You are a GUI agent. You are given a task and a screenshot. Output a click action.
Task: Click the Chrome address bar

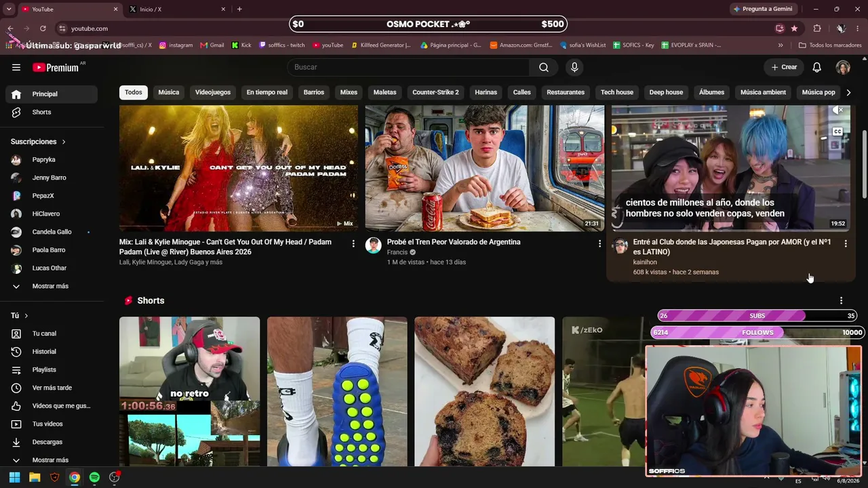pos(414,28)
